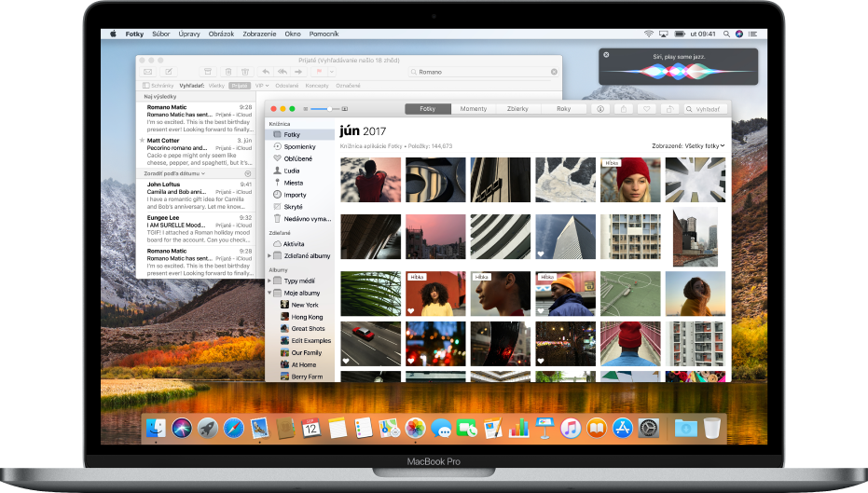Open FaceTime icon in the Dock
The image size is (868, 493).
(x=467, y=429)
